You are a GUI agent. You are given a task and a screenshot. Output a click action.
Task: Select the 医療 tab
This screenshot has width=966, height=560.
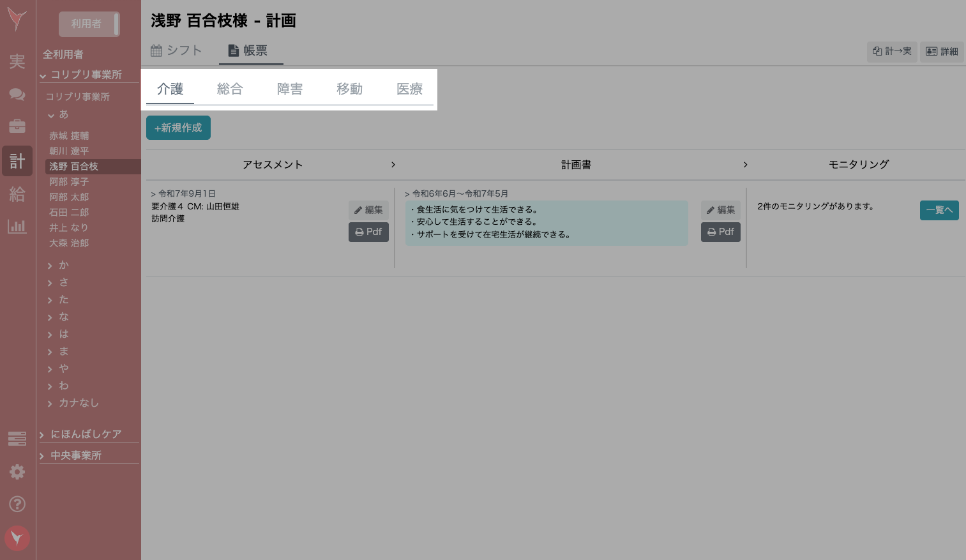click(x=409, y=89)
